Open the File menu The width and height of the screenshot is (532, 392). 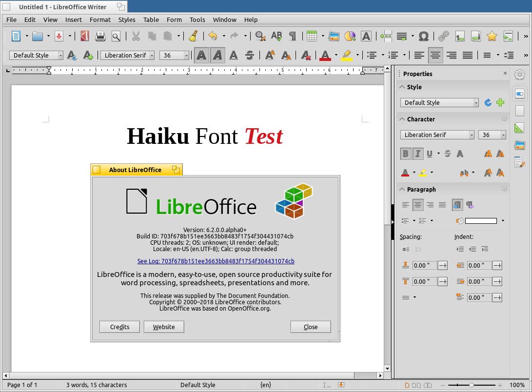(12, 20)
